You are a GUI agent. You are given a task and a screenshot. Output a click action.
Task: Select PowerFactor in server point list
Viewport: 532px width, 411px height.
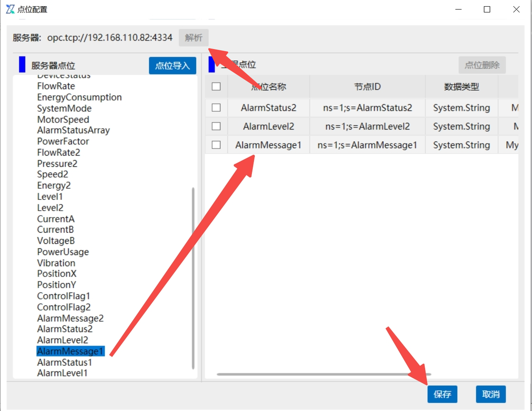[63, 141]
